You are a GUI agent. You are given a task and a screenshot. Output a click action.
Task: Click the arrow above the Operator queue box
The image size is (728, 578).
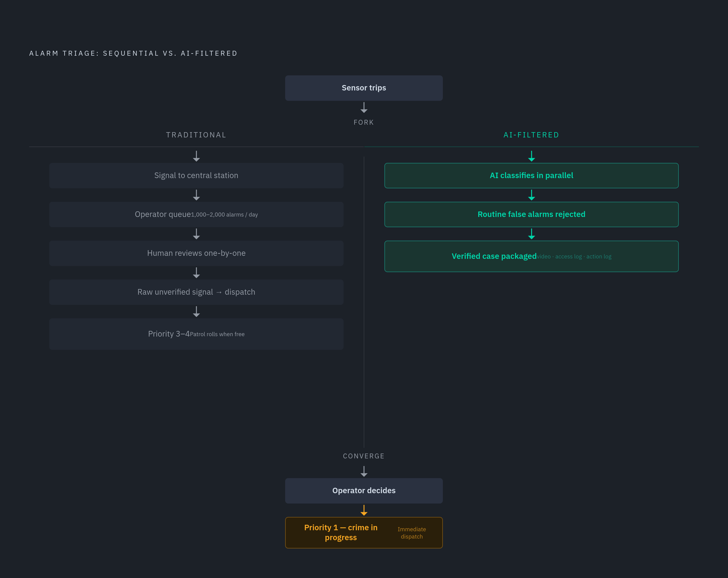click(196, 195)
